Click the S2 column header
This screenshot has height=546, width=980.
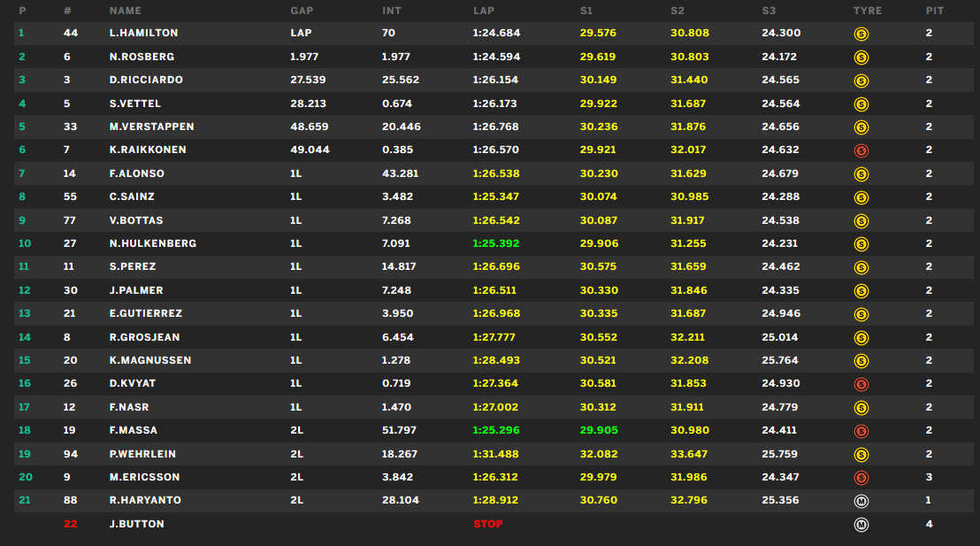(x=678, y=11)
